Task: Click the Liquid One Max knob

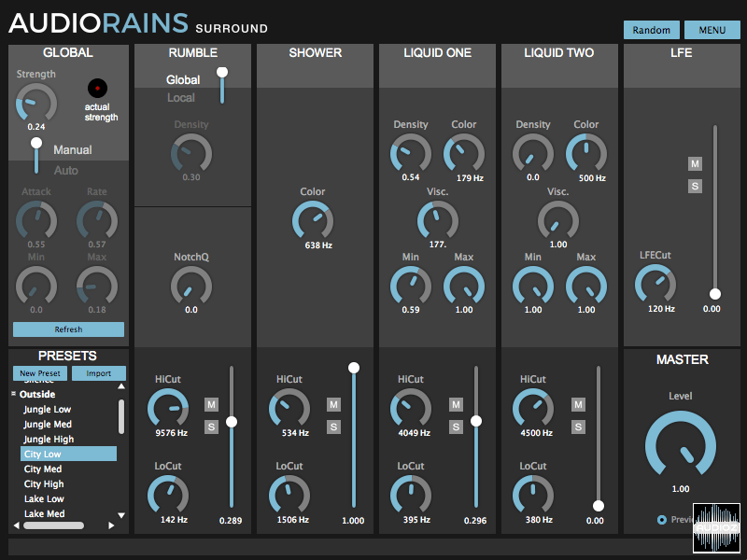Action: pyautogui.click(x=464, y=287)
